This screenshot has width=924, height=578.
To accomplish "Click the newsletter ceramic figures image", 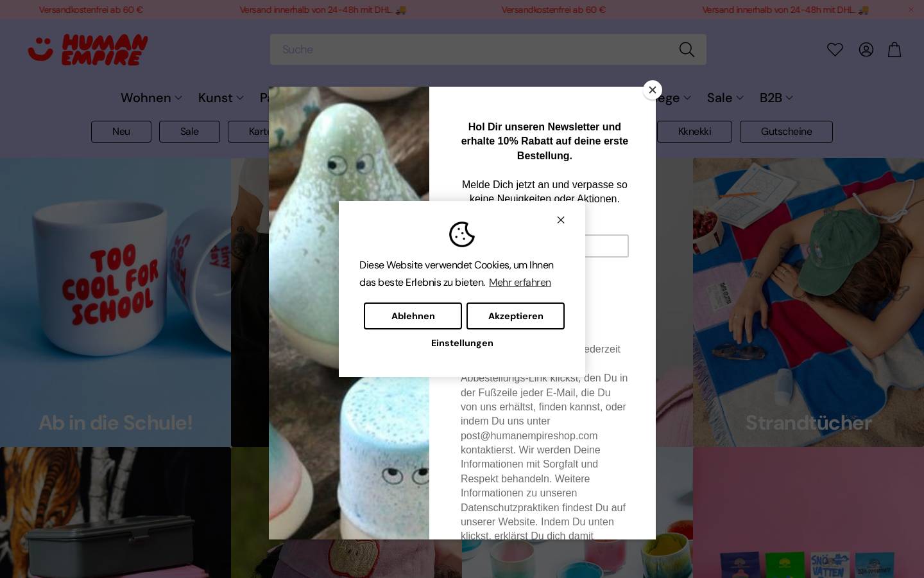I will click(349, 313).
